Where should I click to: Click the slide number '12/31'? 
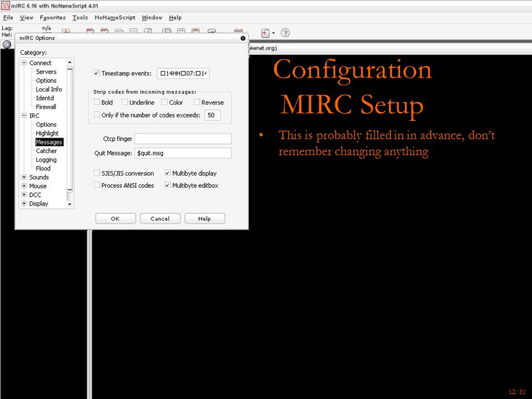pyautogui.click(x=517, y=392)
